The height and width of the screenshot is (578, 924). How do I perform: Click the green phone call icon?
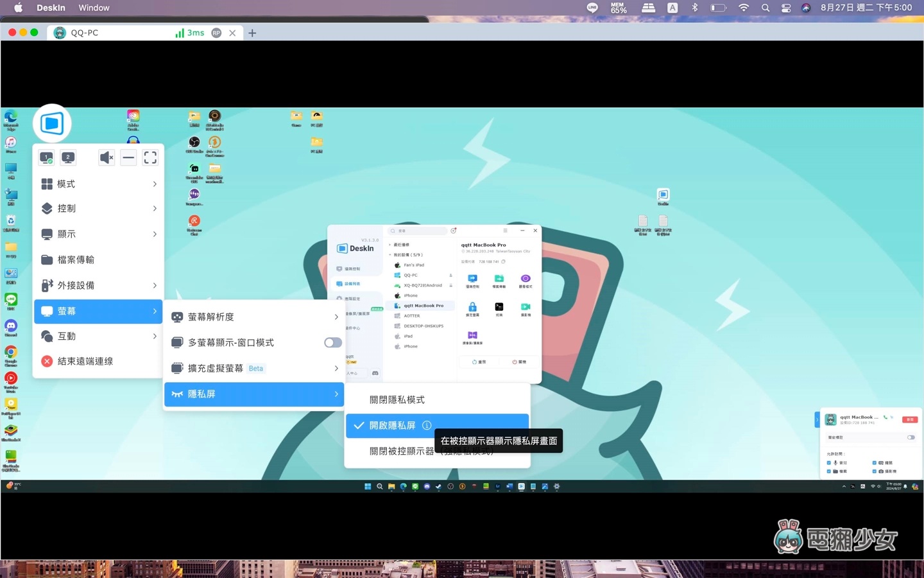point(886,417)
